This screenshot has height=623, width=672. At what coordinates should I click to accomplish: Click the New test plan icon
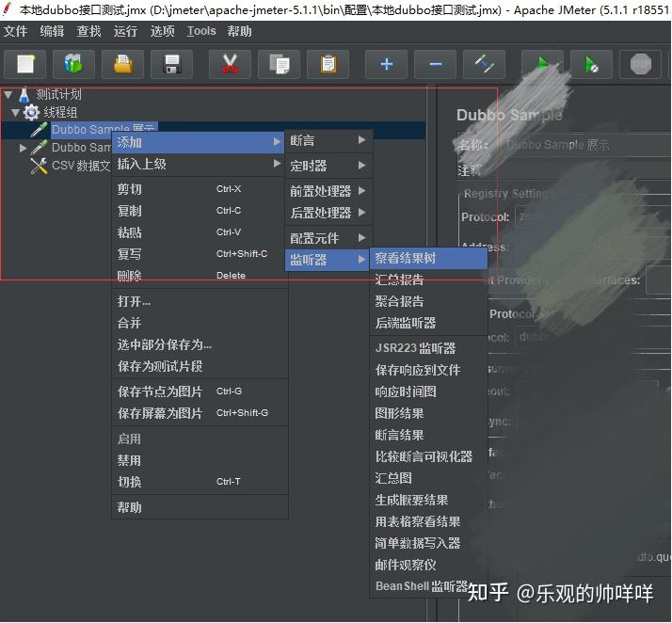click(25, 64)
